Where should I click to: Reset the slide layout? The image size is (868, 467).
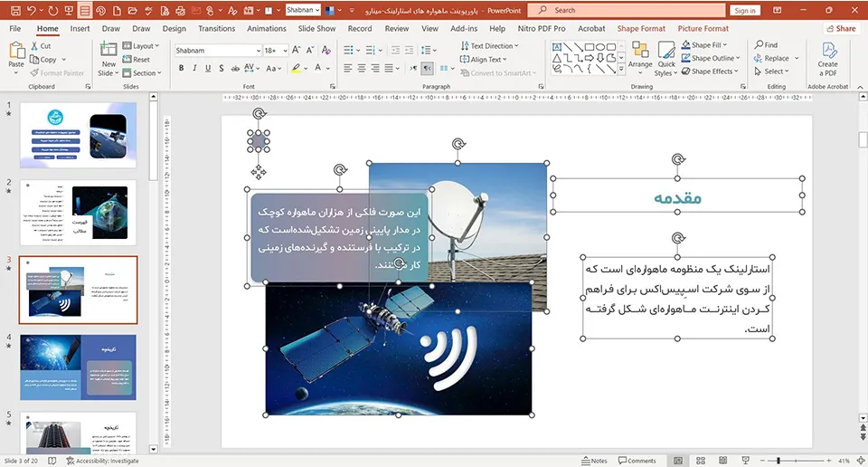click(x=137, y=59)
